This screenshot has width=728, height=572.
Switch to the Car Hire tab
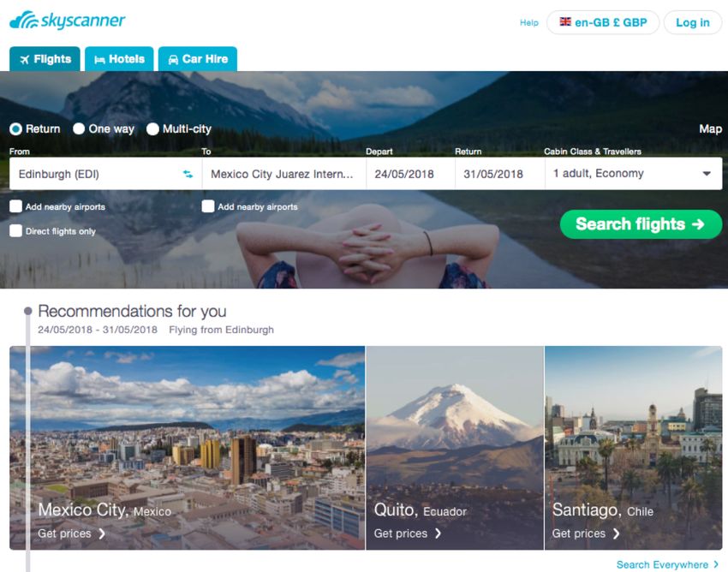[x=198, y=59]
